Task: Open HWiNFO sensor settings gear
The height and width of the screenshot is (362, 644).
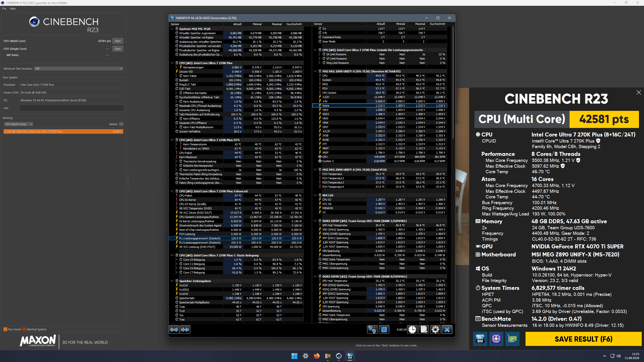Action: click(x=435, y=329)
